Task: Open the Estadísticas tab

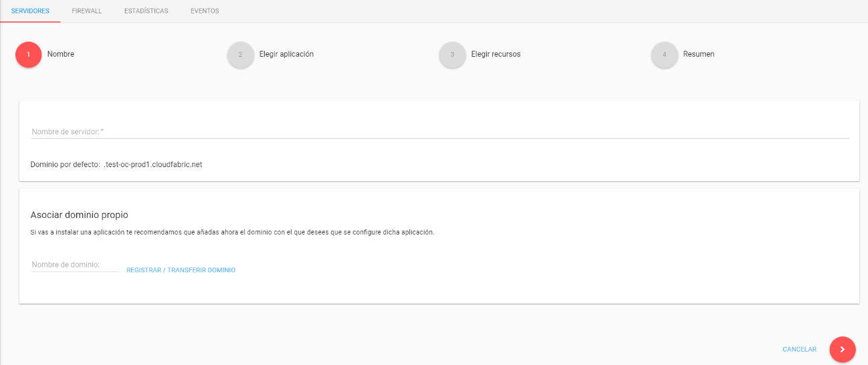Action: coord(146,11)
